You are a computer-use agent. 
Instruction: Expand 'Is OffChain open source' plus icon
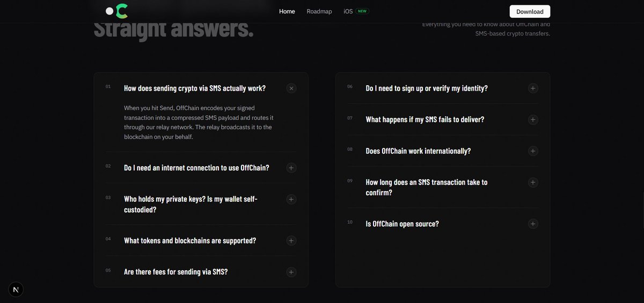(x=533, y=224)
